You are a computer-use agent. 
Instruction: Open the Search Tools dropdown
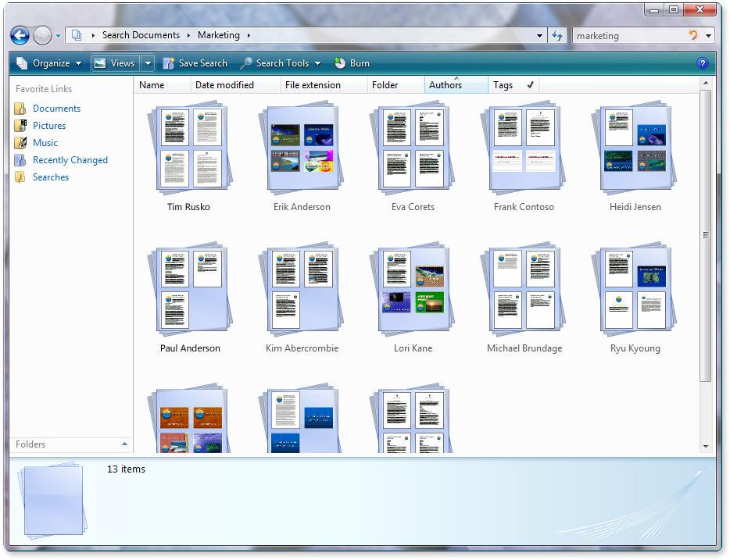(280, 63)
